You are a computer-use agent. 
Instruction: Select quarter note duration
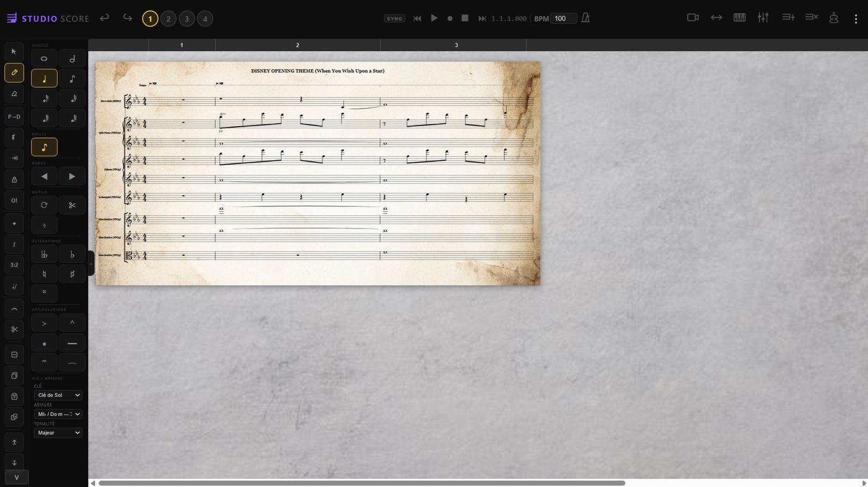(44, 79)
